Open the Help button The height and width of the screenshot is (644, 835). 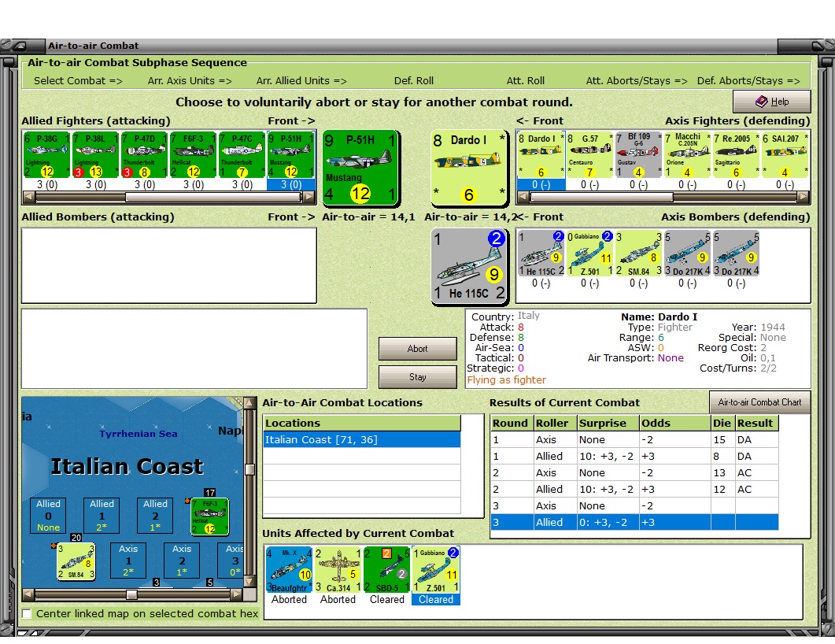tap(772, 102)
